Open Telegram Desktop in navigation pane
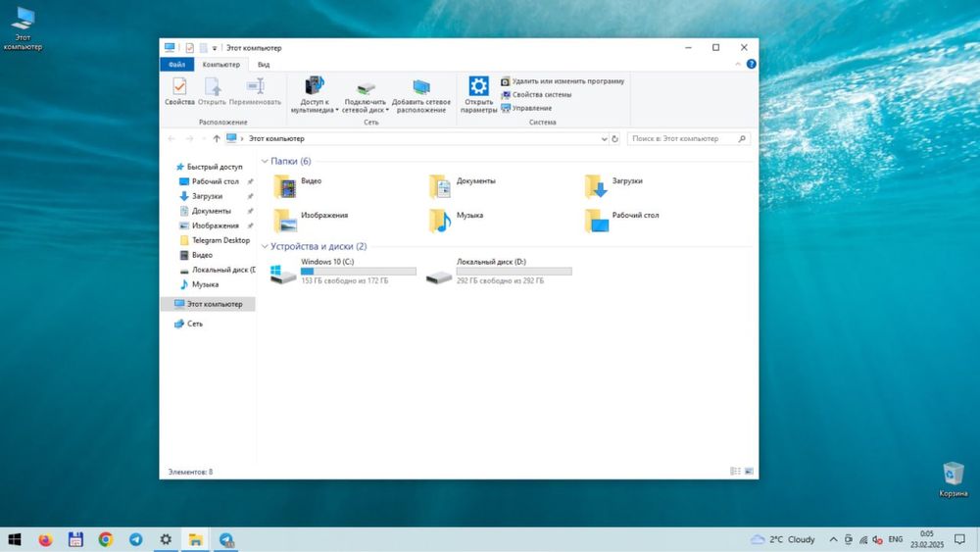 [215, 240]
